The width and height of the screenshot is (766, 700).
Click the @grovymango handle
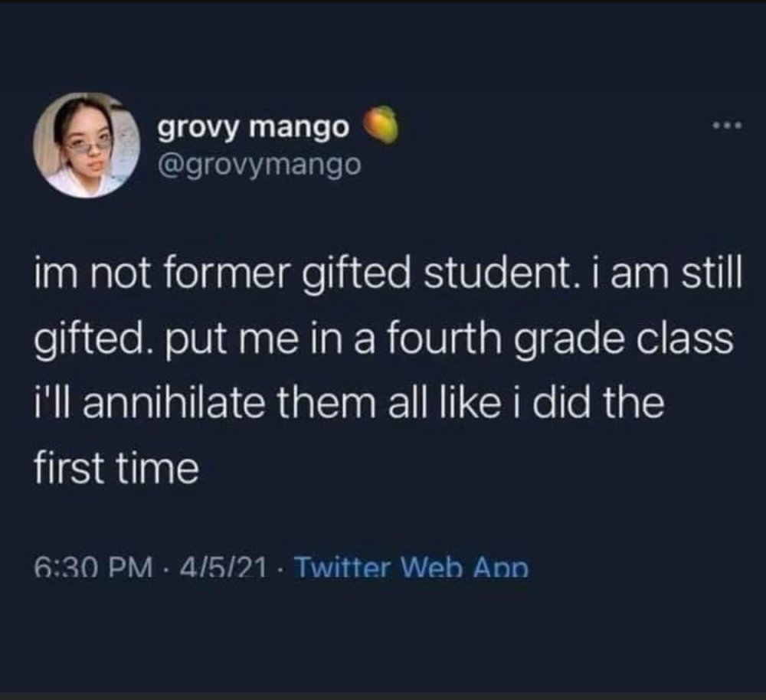point(259,164)
